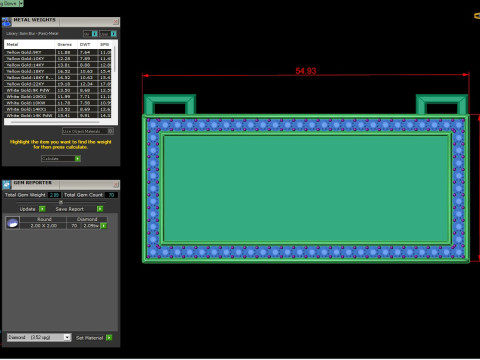Image resolution: width=480 pixels, height=360 pixels.
Task: Click green arrow on the 2.09tw gem row
Action: click(104, 226)
